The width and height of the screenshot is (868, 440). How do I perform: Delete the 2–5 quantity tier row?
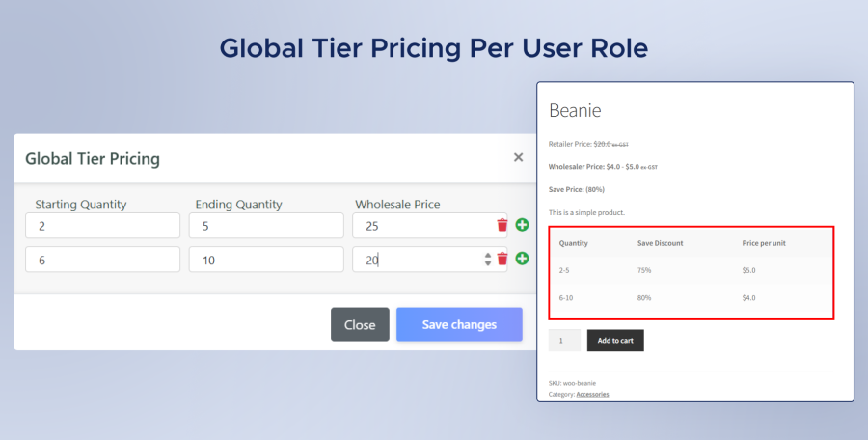coord(502,225)
